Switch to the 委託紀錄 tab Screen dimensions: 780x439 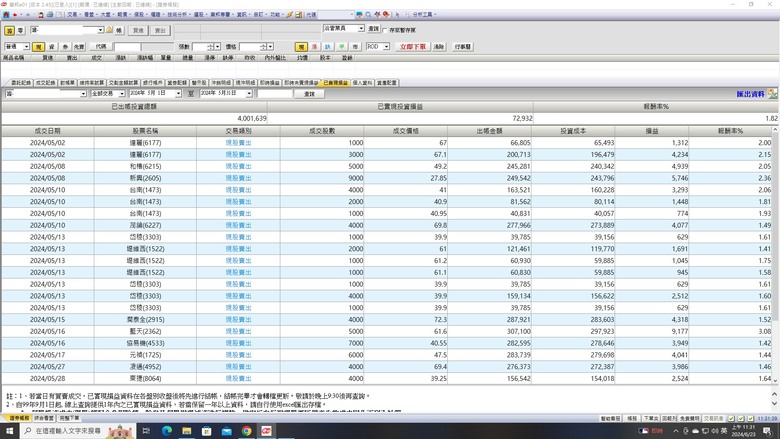(21, 83)
